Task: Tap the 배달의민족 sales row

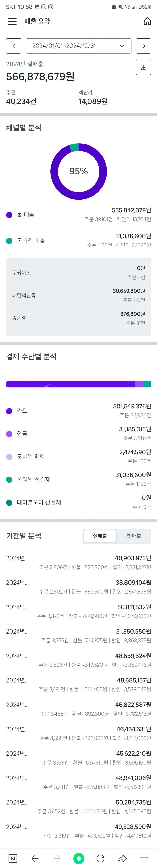Action: [78, 295]
